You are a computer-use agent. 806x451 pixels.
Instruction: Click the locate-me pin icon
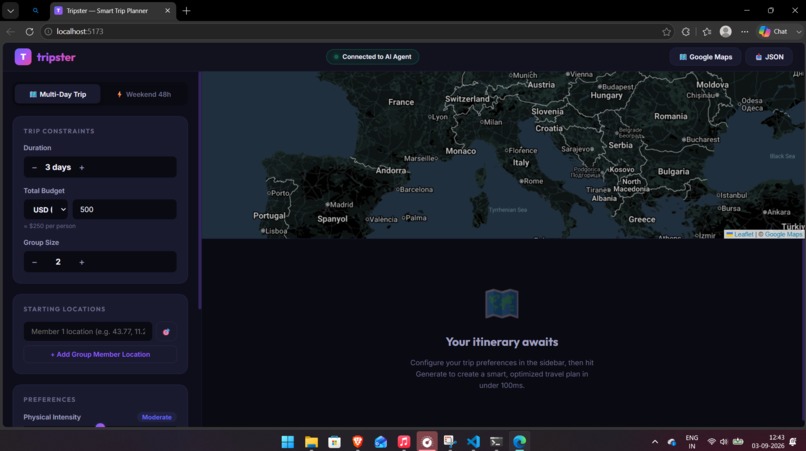(x=166, y=332)
